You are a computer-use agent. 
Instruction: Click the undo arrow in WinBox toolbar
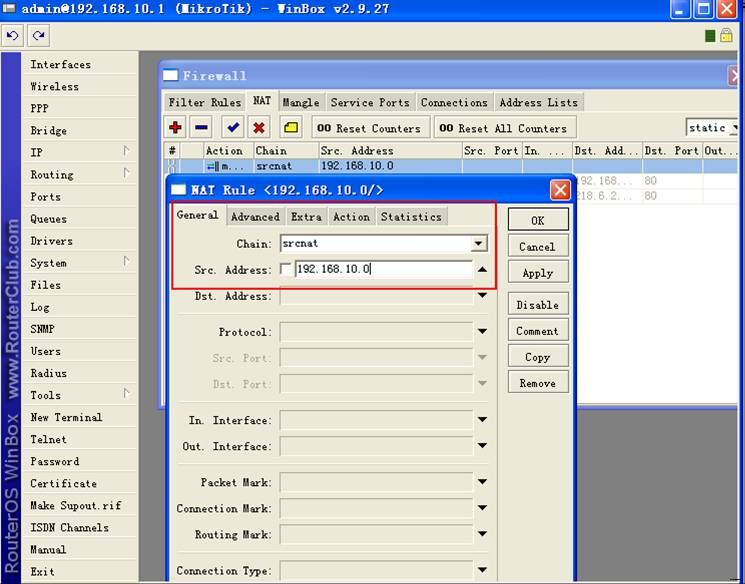pyautogui.click(x=13, y=36)
